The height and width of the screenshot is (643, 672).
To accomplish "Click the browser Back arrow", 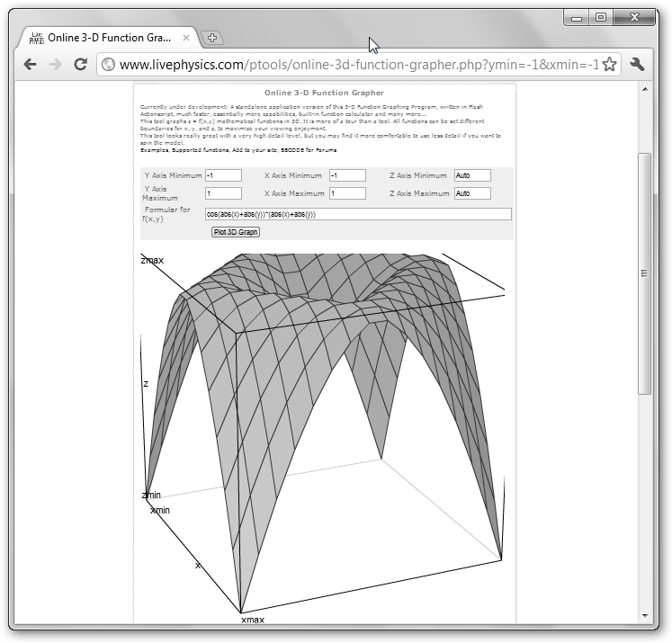I will [x=30, y=65].
